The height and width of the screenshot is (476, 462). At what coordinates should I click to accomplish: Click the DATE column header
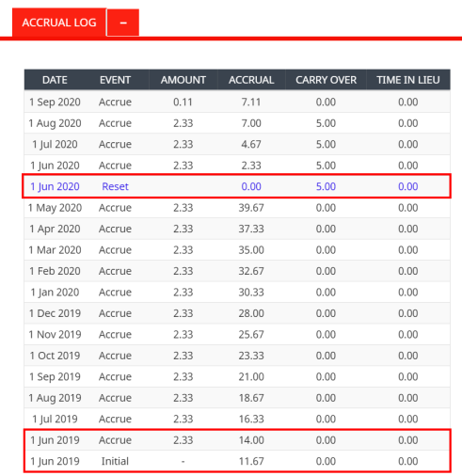[x=55, y=80]
